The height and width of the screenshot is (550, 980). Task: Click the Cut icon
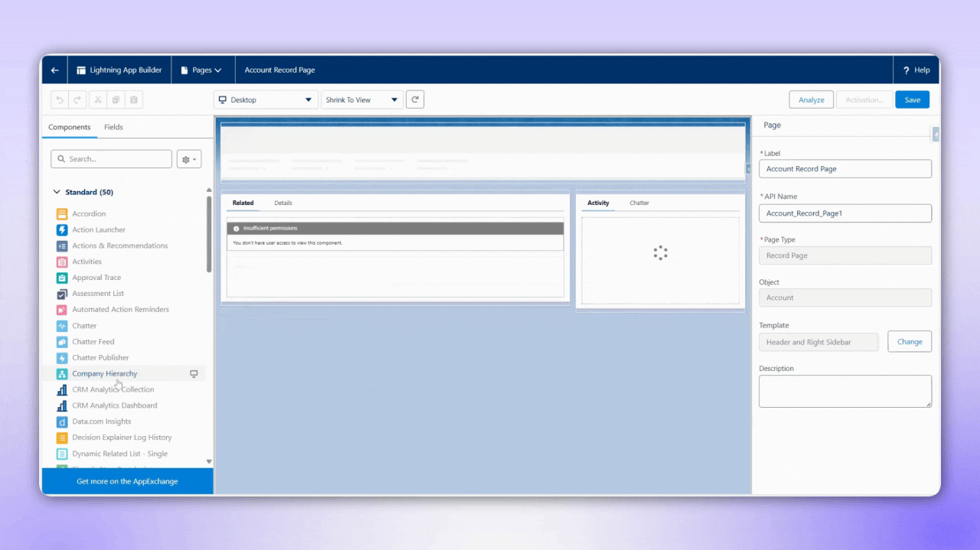pos(98,99)
